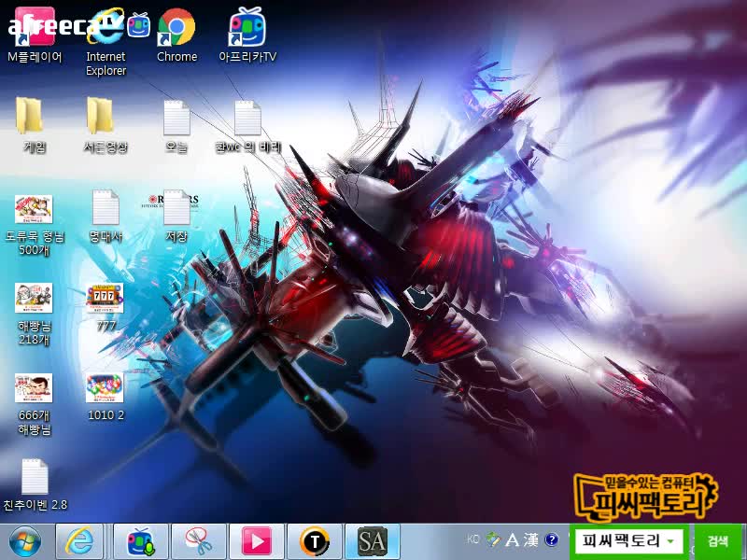Open the SA taskbar application
747x560 pixels.
click(372, 540)
